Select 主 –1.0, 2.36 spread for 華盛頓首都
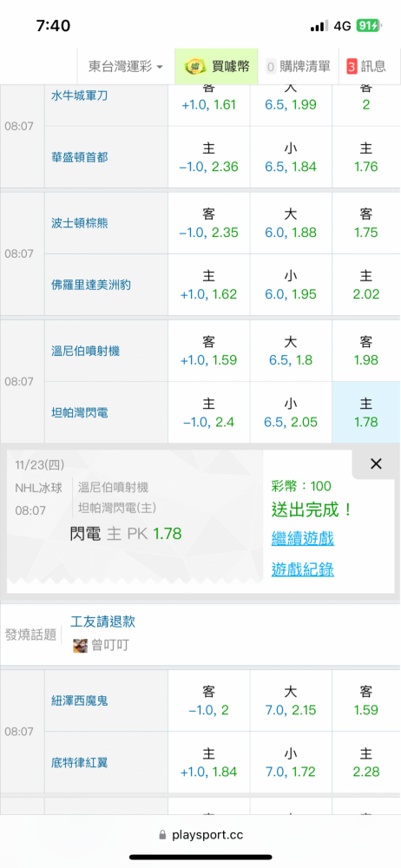 [x=209, y=157]
